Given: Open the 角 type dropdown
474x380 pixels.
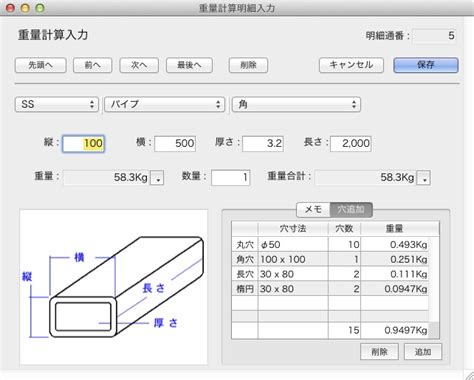Looking at the screenshot, I should click(296, 104).
